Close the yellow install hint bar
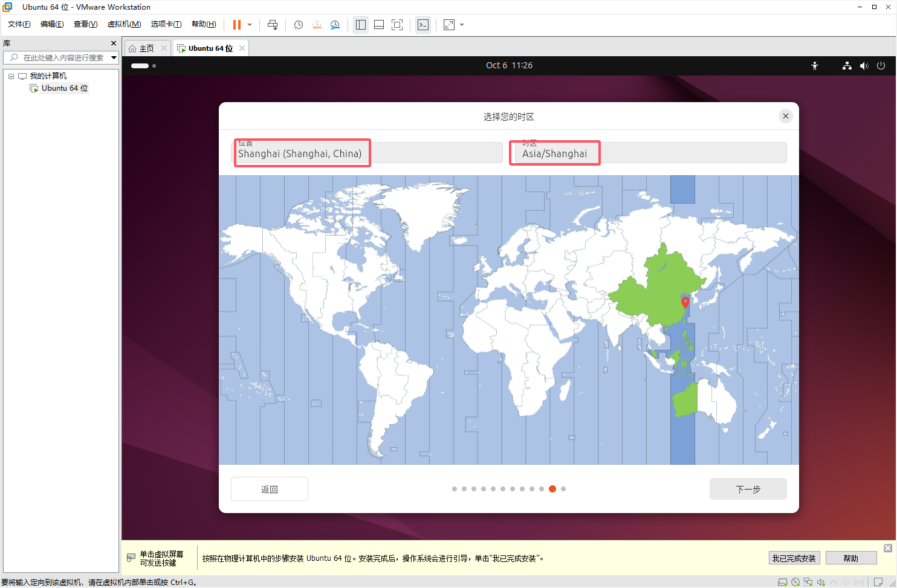Image resolution: width=897 pixels, height=588 pixels. point(888,548)
